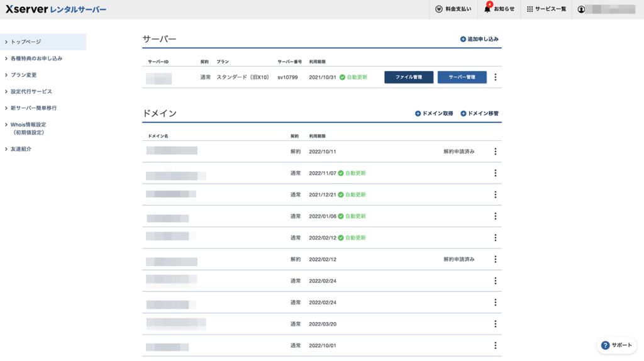Open options menu for 2022/03/20 domain
The image size is (644, 361).
[495, 324]
